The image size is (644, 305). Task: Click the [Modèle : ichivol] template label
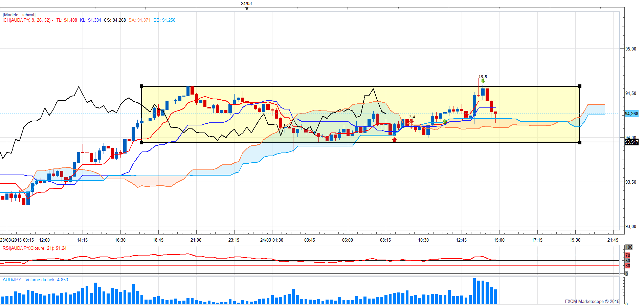(x=19, y=15)
